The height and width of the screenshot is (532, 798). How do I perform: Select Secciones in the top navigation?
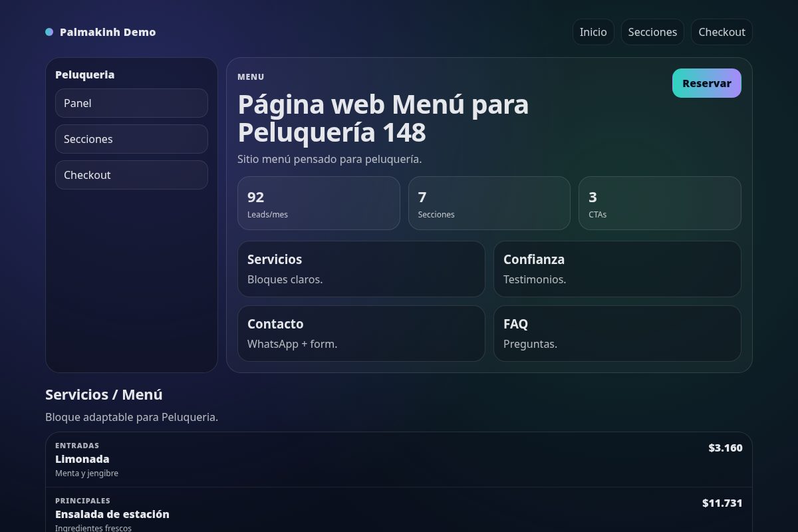coord(652,31)
